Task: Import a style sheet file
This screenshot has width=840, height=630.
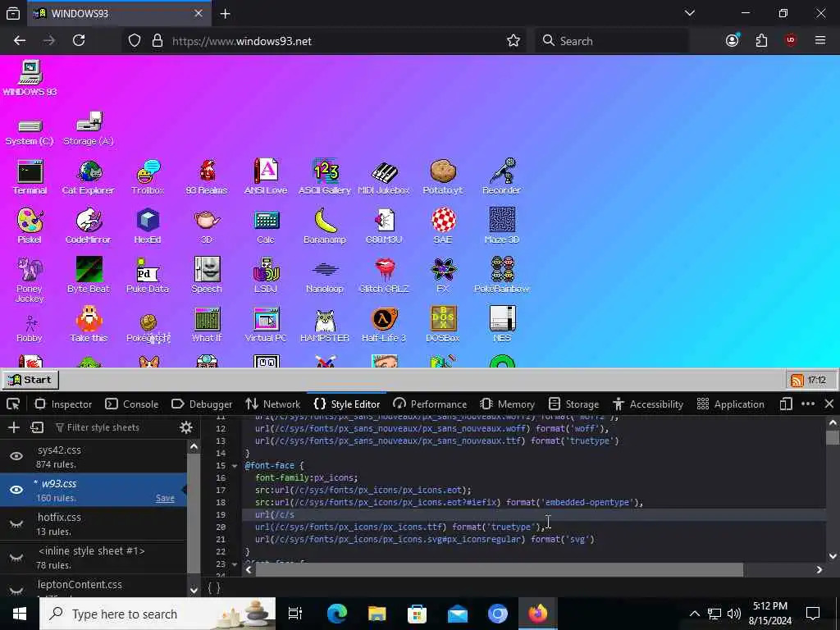Action: click(37, 427)
